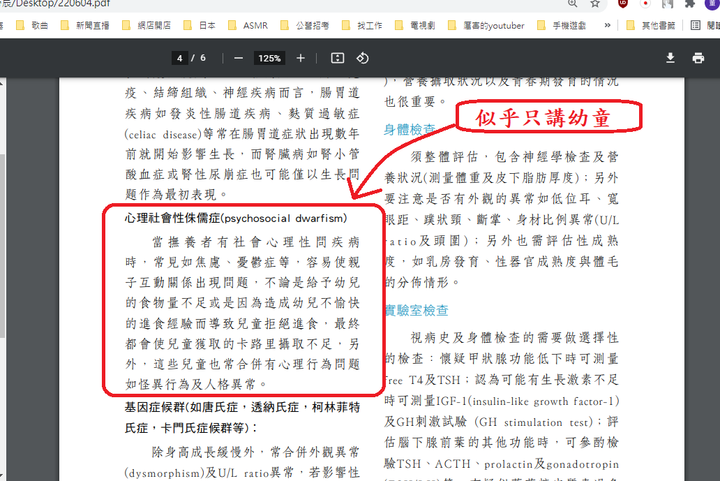Click the blue heading 實驗室檢查
Viewport: 720px width, 481px height.
(416, 311)
